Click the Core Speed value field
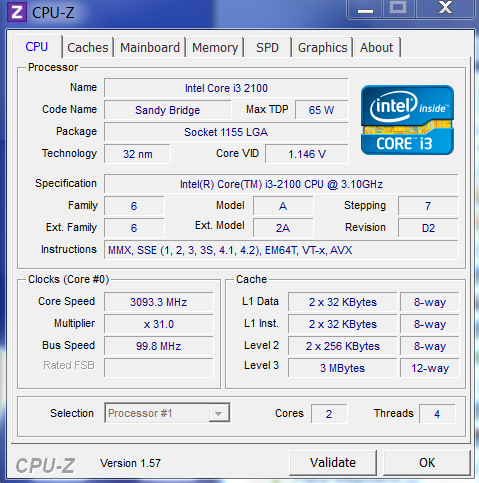Image resolution: width=479 pixels, height=483 pixels. click(x=159, y=302)
